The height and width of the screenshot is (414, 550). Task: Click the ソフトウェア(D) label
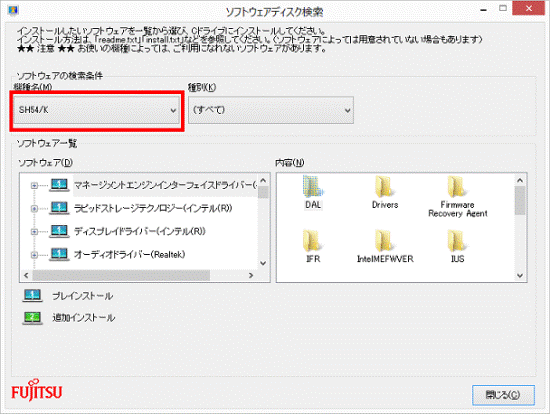[x=46, y=163]
